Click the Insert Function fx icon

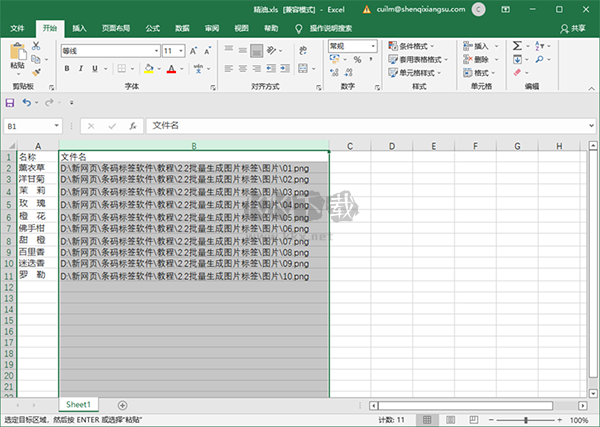point(132,126)
